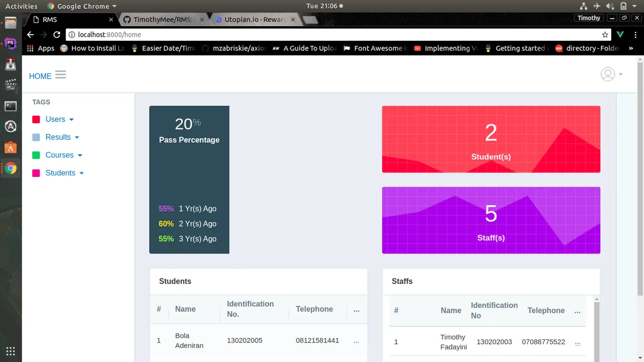Screen dimensions: 644x362
Task: Click the Bola Adeniran name cell
Action: (x=189, y=340)
